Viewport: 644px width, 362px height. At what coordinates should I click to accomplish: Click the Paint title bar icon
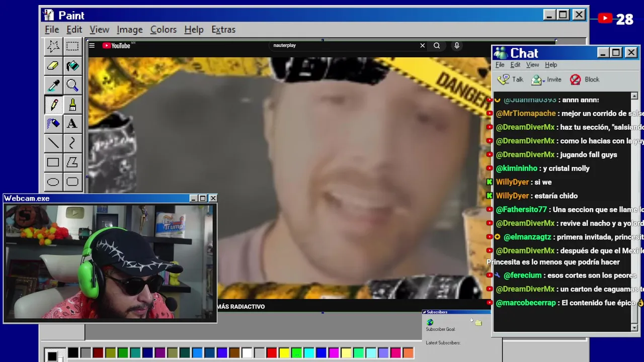tap(48, 15)
